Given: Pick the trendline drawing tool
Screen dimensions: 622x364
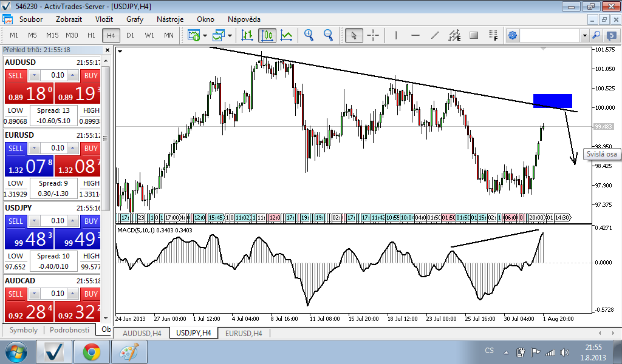Looking at the screenshot, I should pyautogui.click(x=434, y=35).
